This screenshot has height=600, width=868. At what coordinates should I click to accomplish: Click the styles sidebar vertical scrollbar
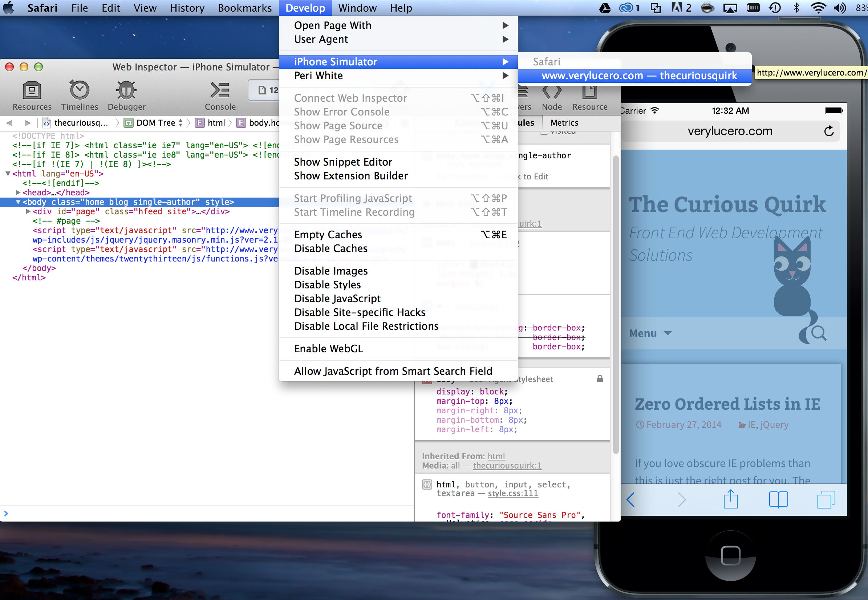click(x=615, y=304)
